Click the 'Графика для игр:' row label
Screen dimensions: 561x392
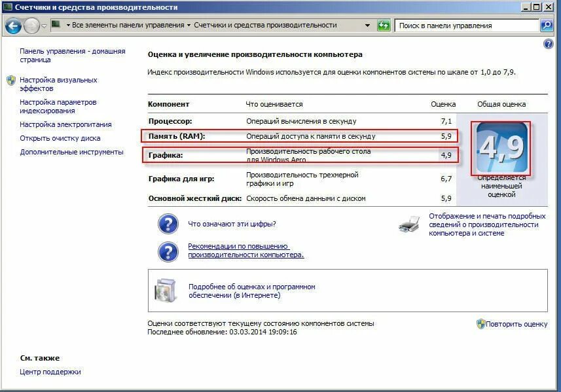click(x=181, y=179)
